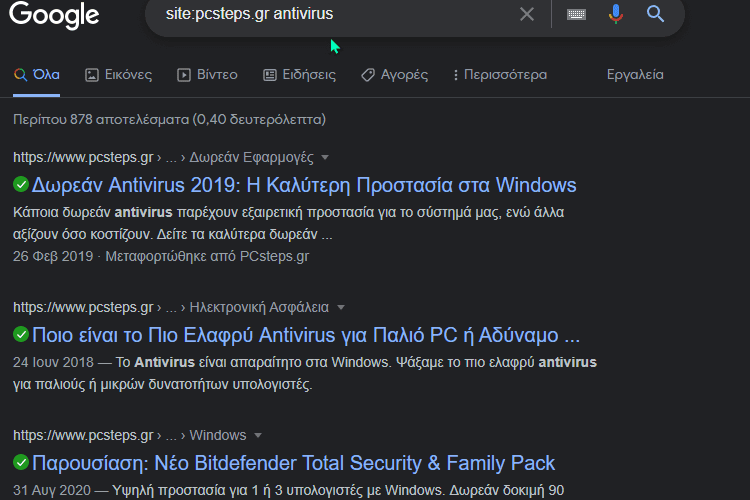This screenshot has width=750, height=500.
Task: Open result Δωρεάν Antivirus 2019
Action: coord(304,185)
